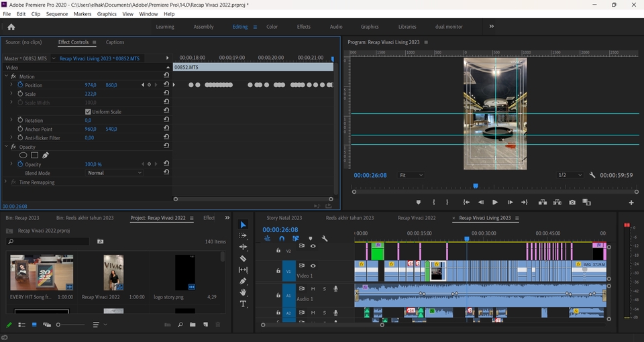644x342 pixels.
Task: Select the Ripple Edit tool
Action: coord(243,247)
